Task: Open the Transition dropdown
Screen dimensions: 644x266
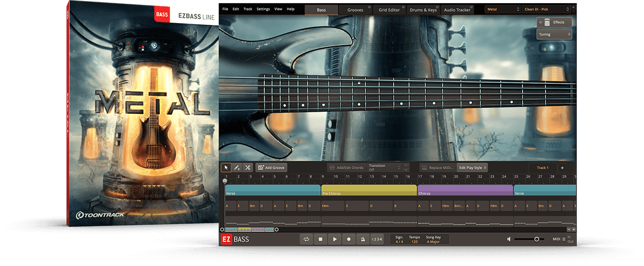Action: [384, 168]
